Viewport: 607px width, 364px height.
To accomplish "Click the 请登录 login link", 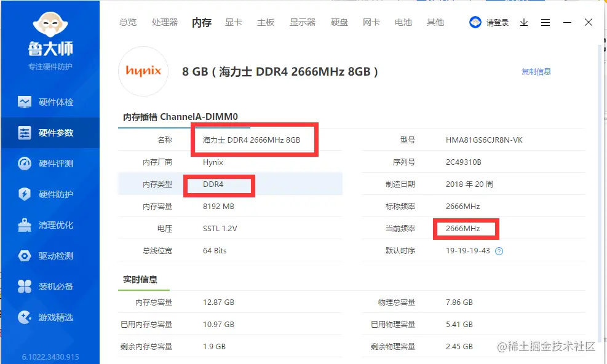I will coord(498,23).
